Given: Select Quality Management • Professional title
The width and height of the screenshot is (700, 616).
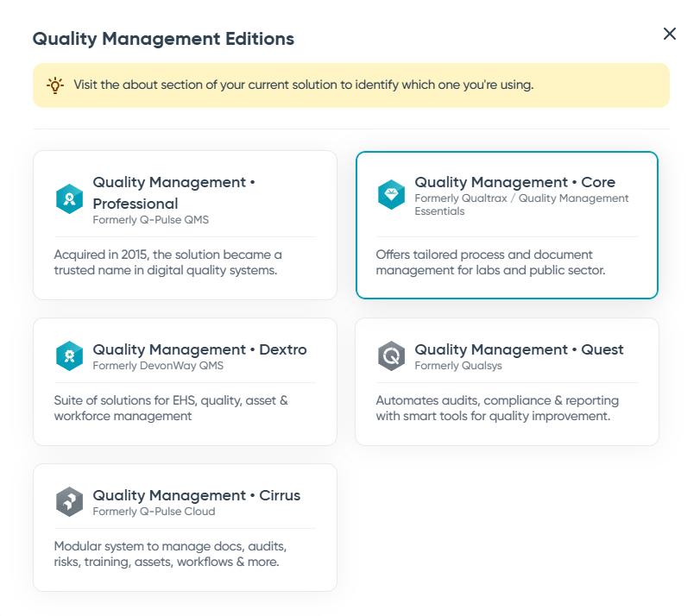Looking at the screenshot, I should pos(169,192).
